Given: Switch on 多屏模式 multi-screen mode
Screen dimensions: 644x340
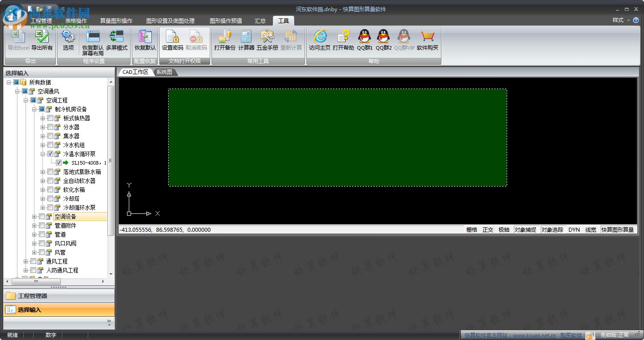Looking at the screenshot, I should 117,37.
